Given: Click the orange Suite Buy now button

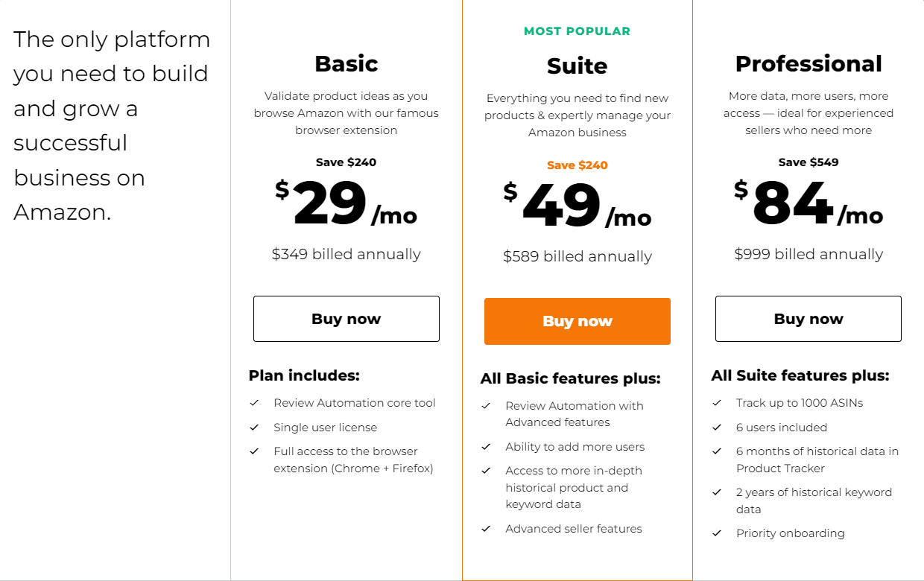Looking at the screenshot, I should pyautogui.click(x=577, y=321).
